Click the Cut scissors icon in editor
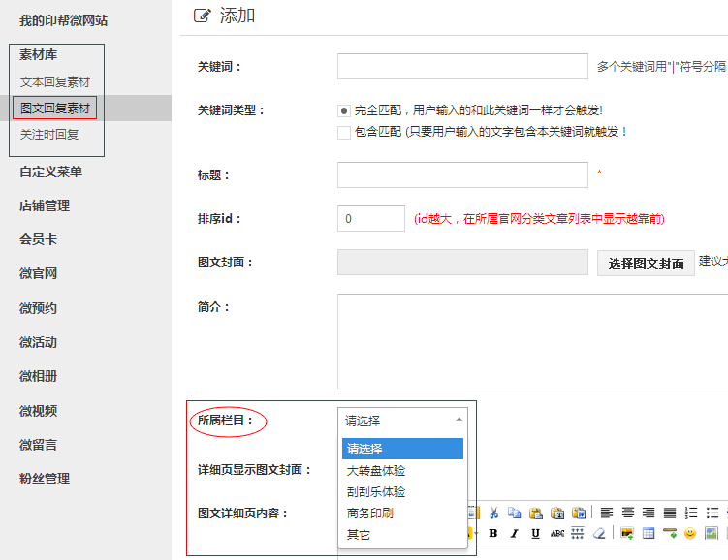This screenshot has height=560, width=728. 493,513
